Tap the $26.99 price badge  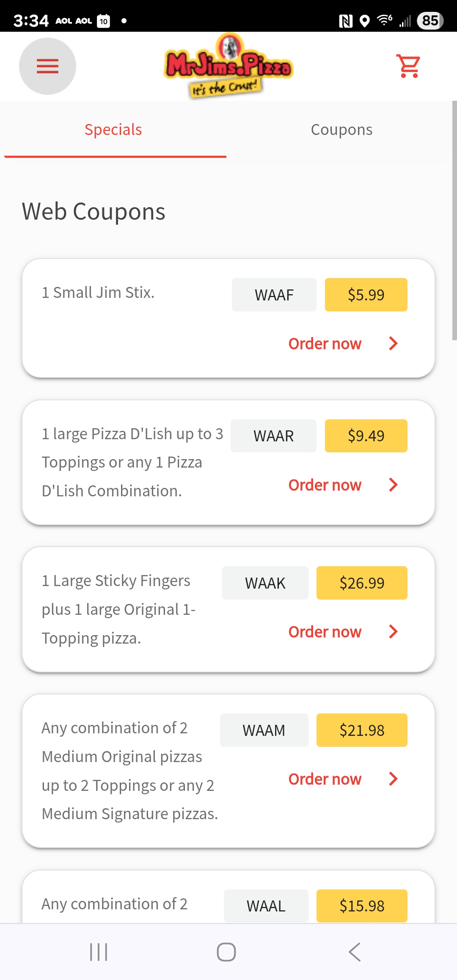362,583
